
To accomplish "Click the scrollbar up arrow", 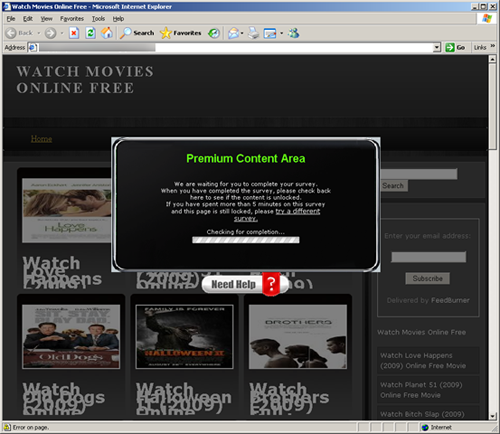I will coord(493,59).
